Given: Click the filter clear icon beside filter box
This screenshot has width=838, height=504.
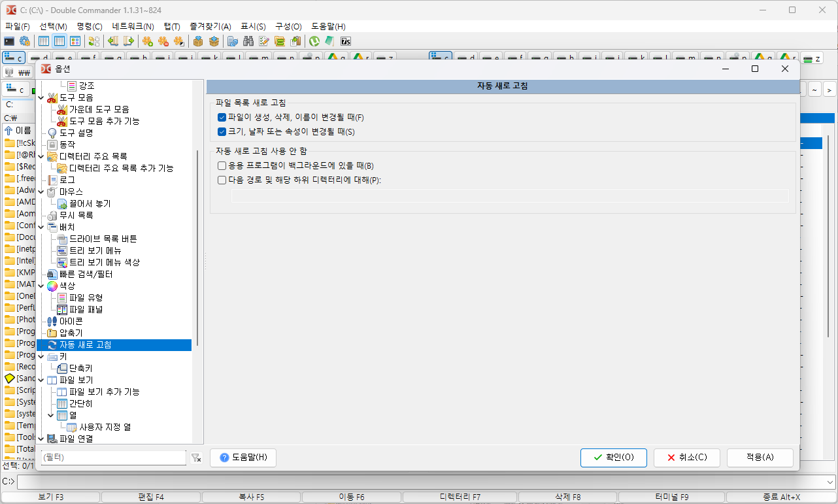Looking at the screenshot, I should pos(195,458).
